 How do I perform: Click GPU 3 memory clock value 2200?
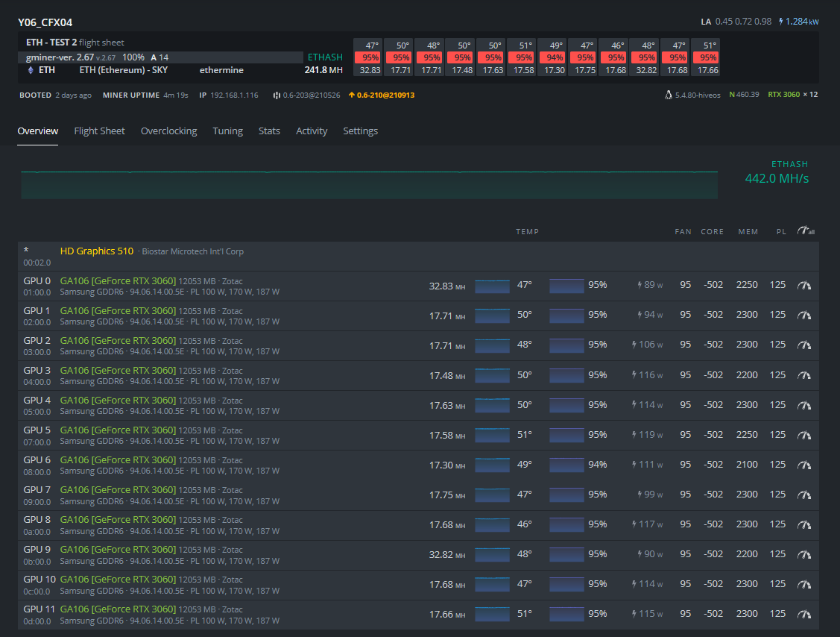tap(747, 375)
